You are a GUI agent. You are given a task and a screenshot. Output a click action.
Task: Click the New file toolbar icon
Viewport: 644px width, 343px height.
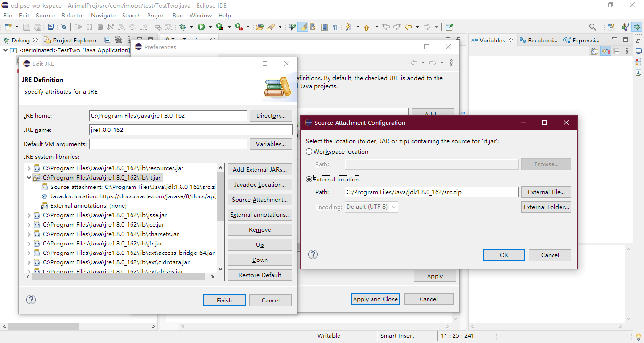click(8, 27)
